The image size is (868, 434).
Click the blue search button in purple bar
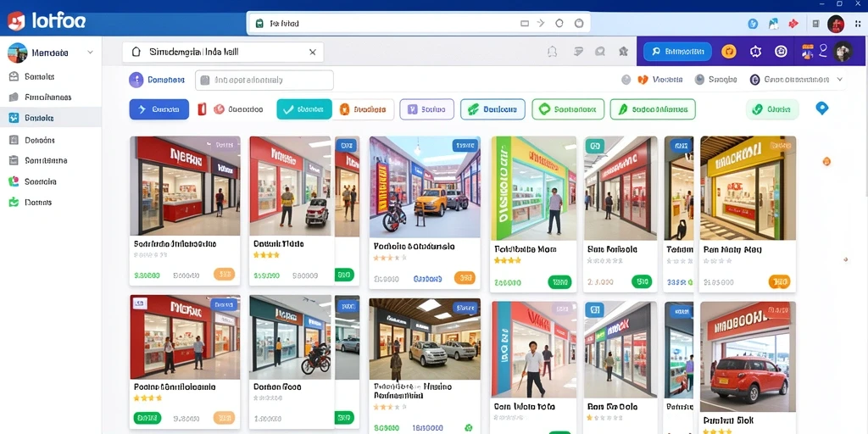pos(677,52)
